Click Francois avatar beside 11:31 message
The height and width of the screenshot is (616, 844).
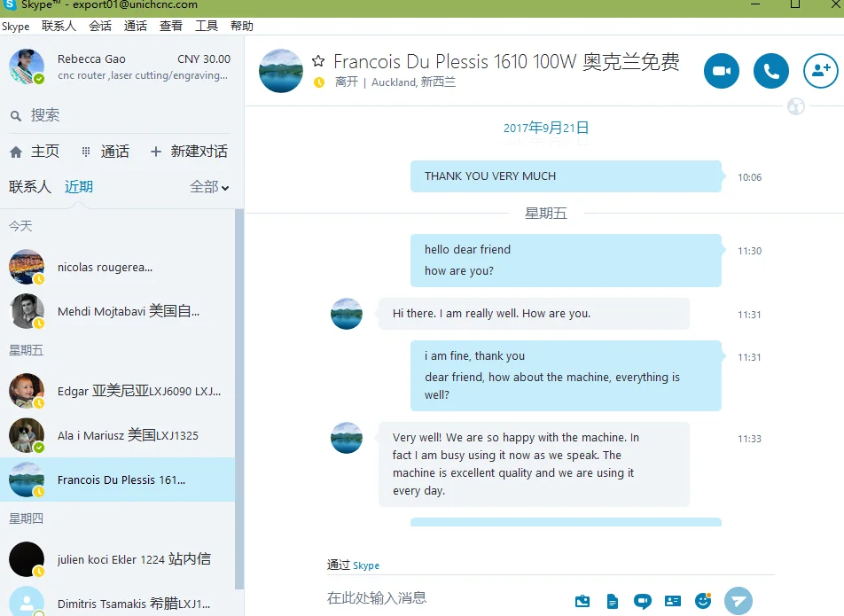coord(346,314)
